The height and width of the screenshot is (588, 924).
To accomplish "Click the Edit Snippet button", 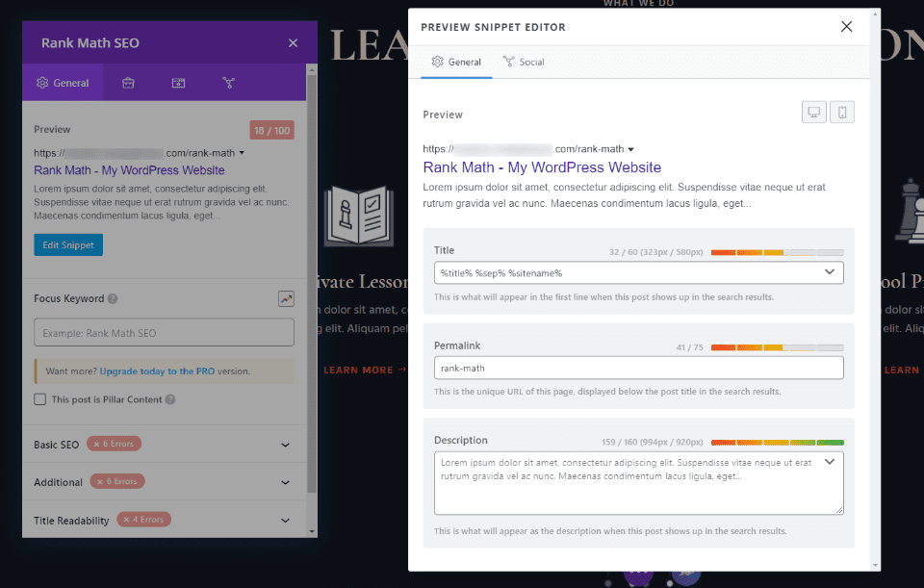I will (x=67, y=244).
